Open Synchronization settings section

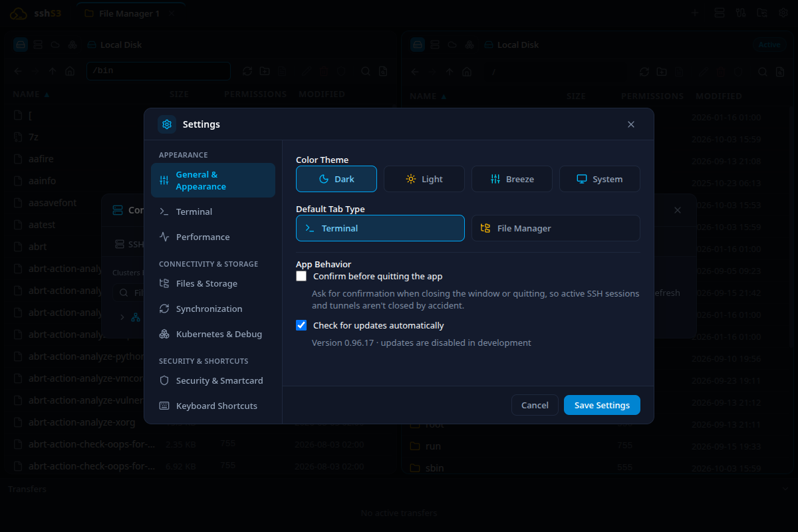click(213, 309)
